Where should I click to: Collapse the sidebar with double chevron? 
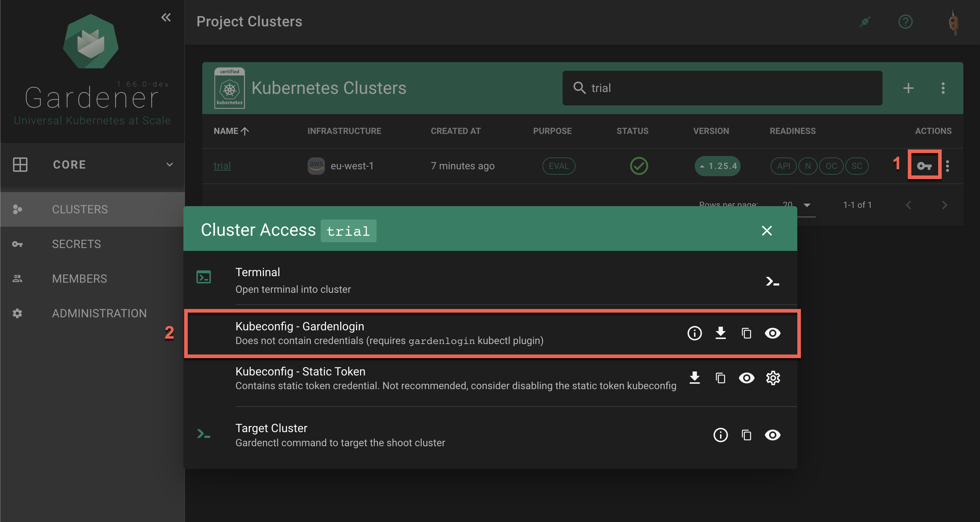pyautogui.click(x=165, y=17)
